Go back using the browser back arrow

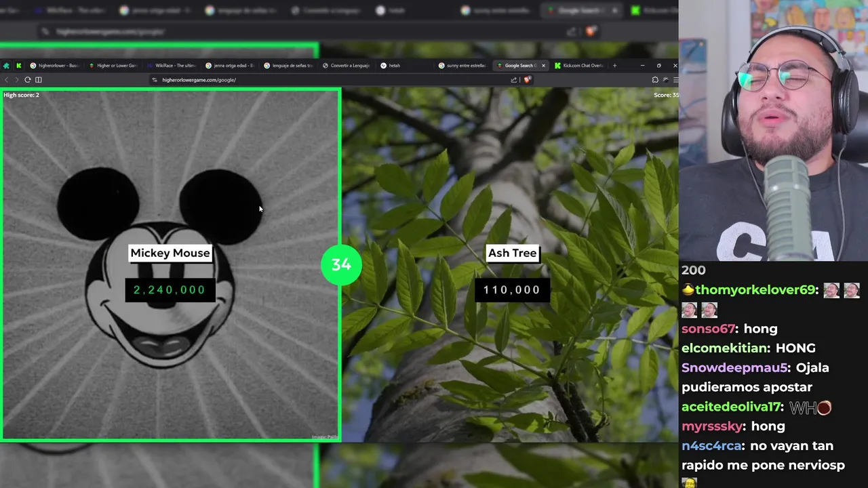pyautogui.click(x=7, y=80)
